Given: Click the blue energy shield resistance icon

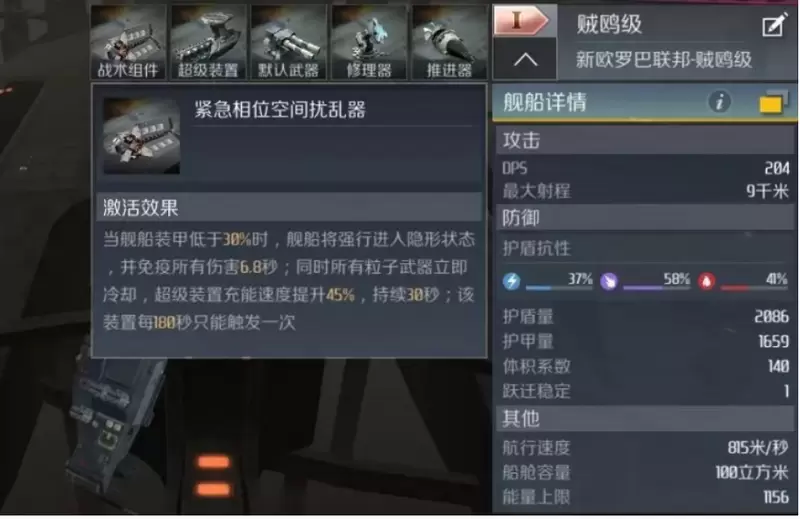Looking at the screenshot, I should pos(511,281).
